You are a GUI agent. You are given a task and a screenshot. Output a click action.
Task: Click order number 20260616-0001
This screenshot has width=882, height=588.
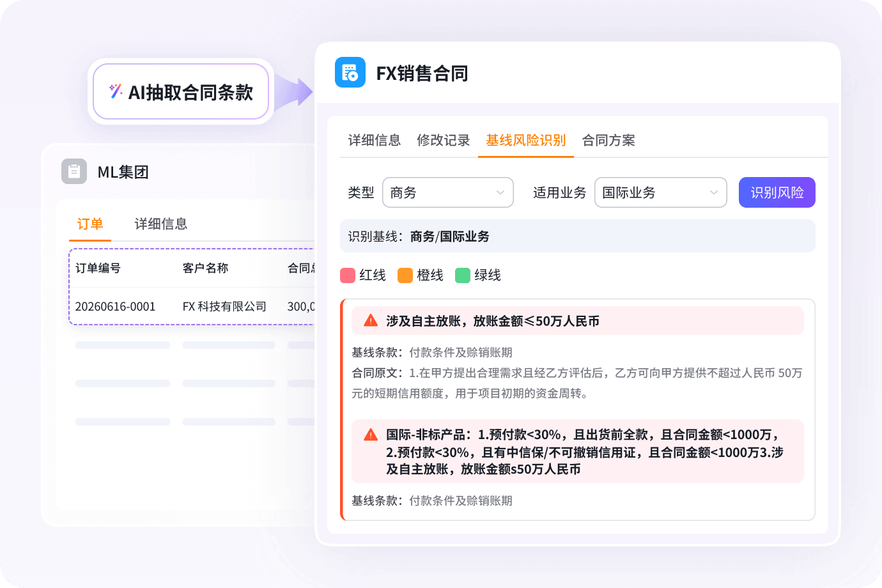tap(115, 307)
